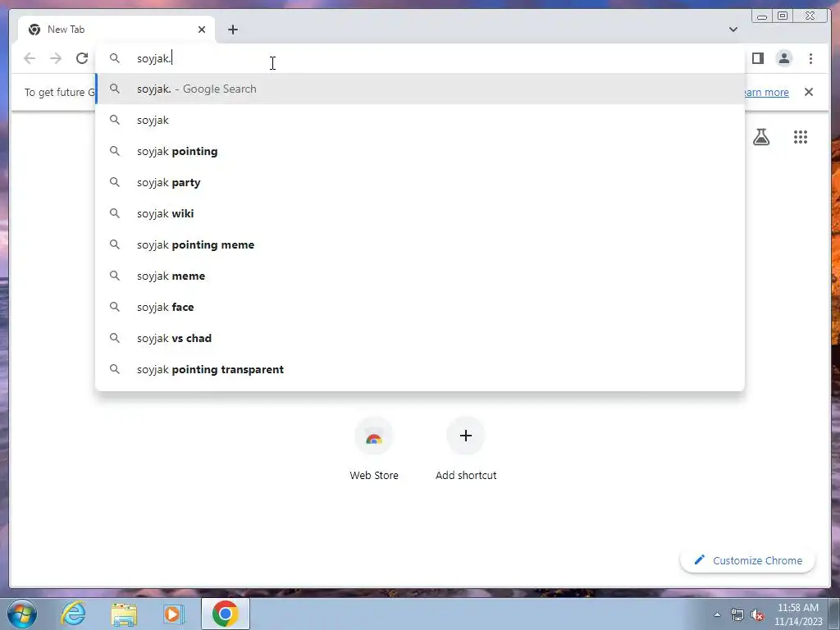The height and width of the screenshot is (630, 840).
Task: Open the Search Labs flask icon
Action: (x=760, y=137)
